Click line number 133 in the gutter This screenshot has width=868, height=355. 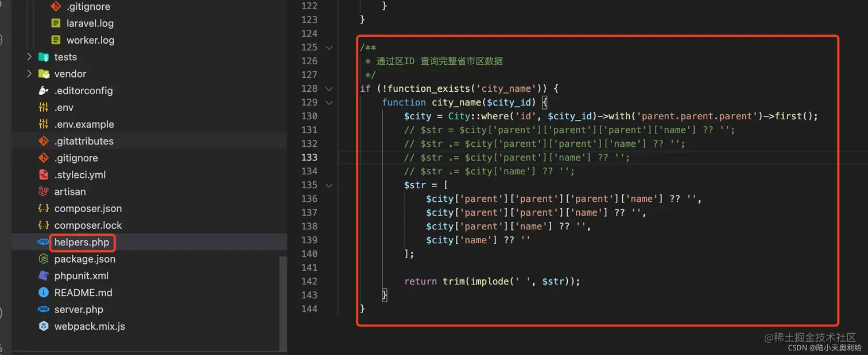tap(309, 157)
